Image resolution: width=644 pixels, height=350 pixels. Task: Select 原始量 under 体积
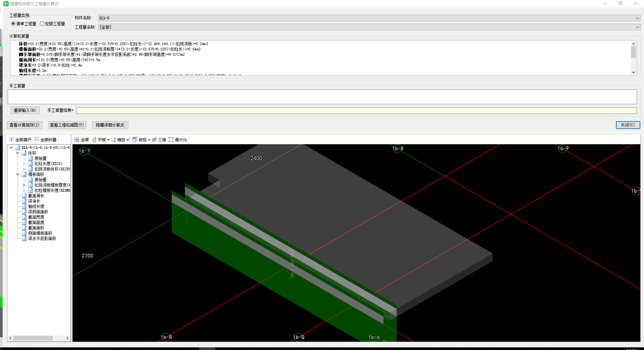click(40, 158)
